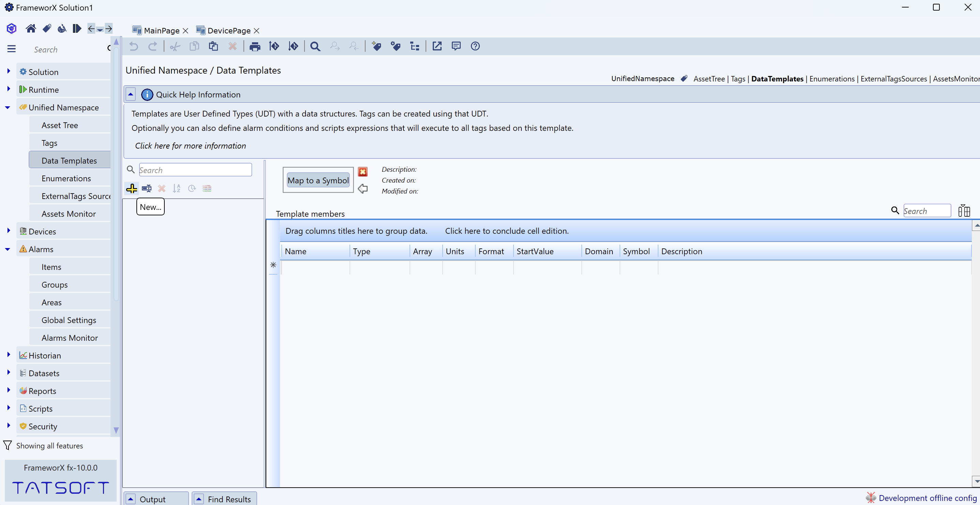Click the Showing all features filter icon
The image size is (980, 505).
(7, 445)
